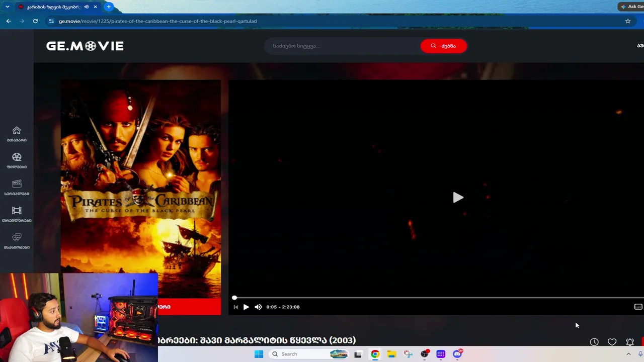Open File Explorer from the taskbar
The width and height of the screenshot is (644, 362).
pyautogui.click(x=391, y=354)
